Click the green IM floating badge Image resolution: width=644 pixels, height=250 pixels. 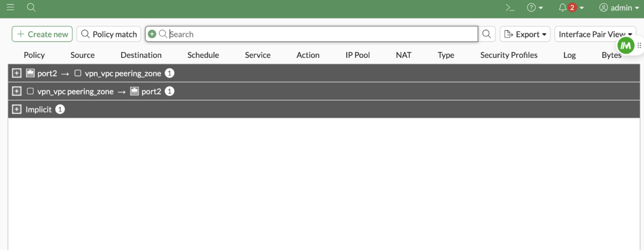(x=625, y=45)
